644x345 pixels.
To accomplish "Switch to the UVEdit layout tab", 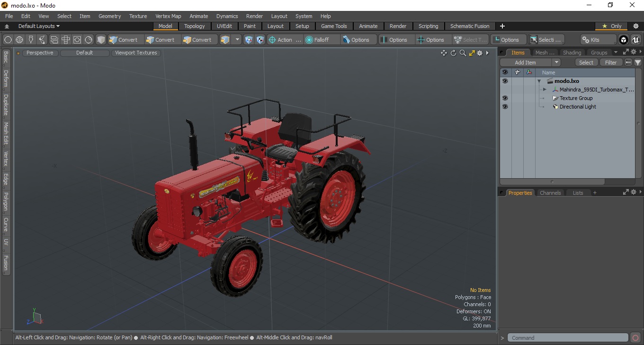I will [x=224, y=26].
